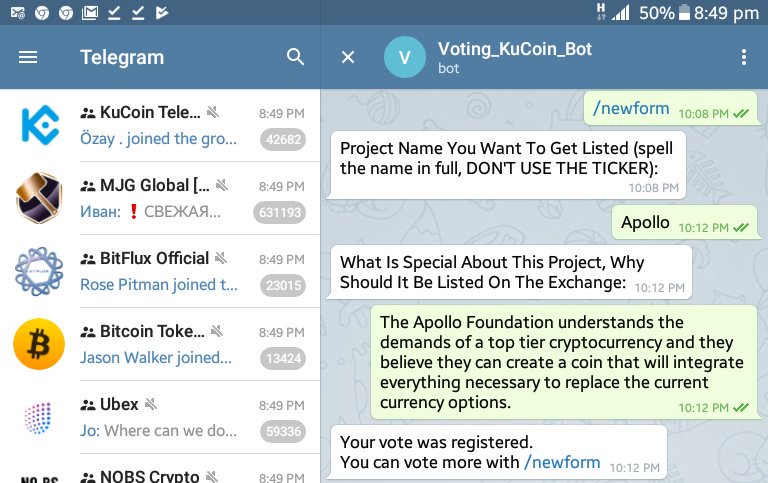
Task: Tap the Voting_KuCoin_Bot avatar circle
Action: coord(405,57)
